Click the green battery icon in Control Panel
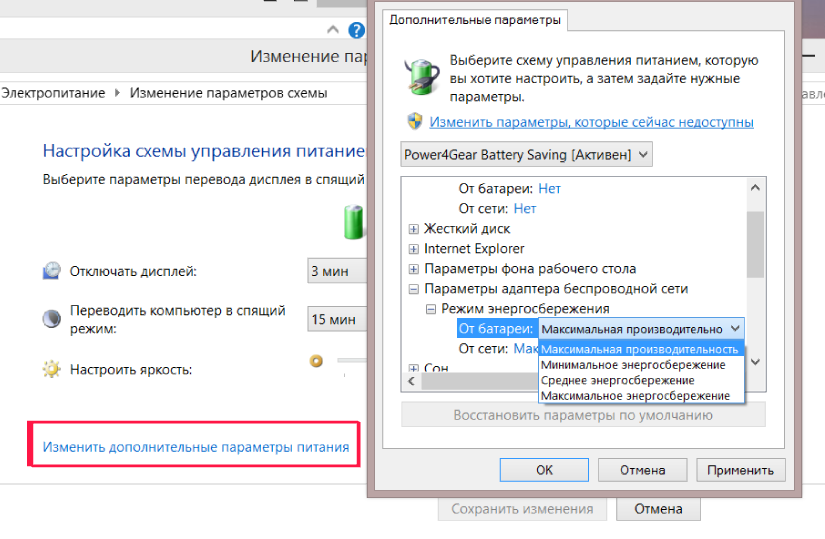825x539 pixels. click(354, 222)
